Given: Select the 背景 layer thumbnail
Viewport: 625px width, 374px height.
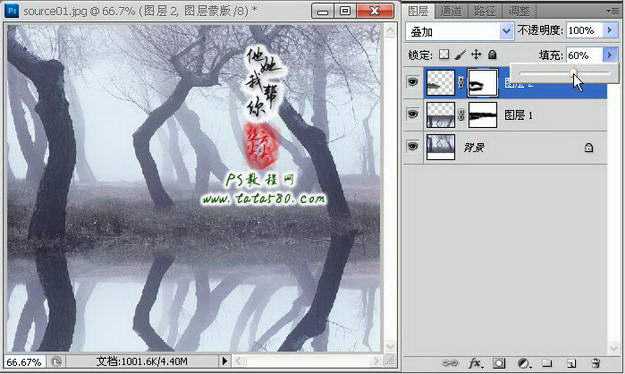Looking at the screenshot, I should pyautogui.click(x=440, y=147).
